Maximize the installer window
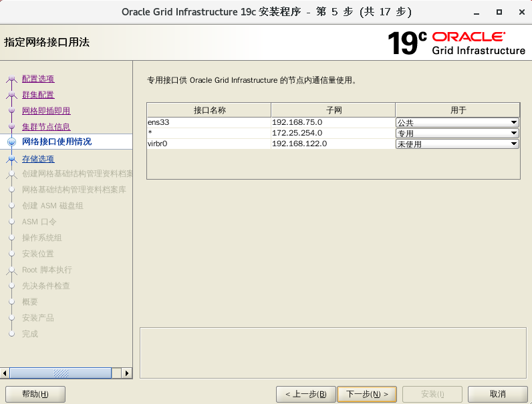 [x=499, y=12]
